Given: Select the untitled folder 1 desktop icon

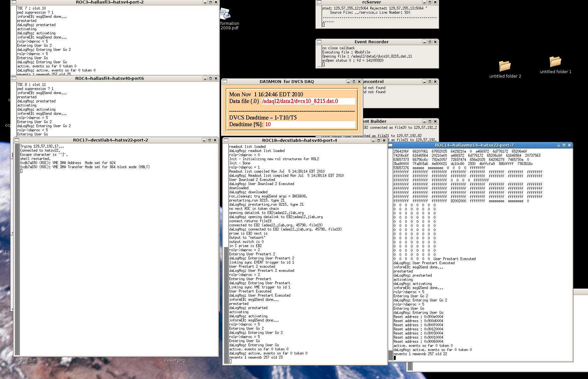Looking at the screenshot, I should click(555, 65).
